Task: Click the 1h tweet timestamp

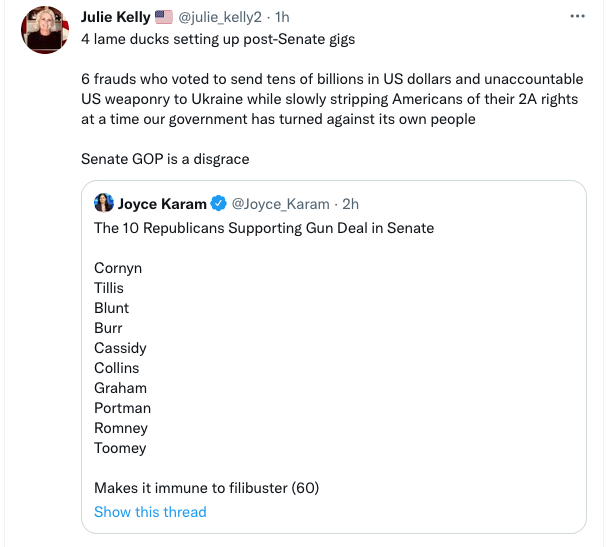Action: pyautogui.click(x=282, y=17)
